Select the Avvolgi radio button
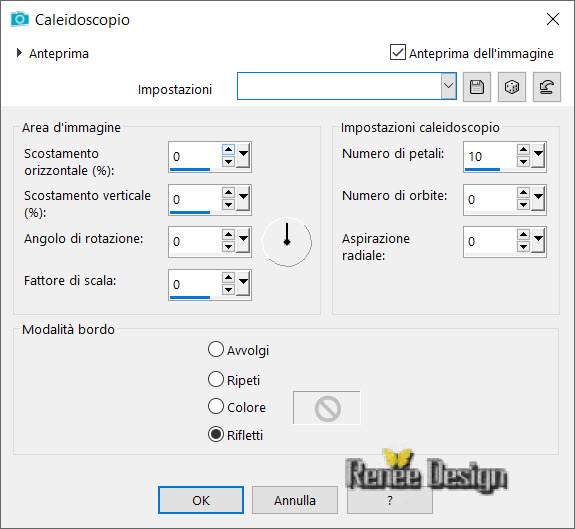The height and width of the screenshot is (529, 575). click(x=216, y=349)
